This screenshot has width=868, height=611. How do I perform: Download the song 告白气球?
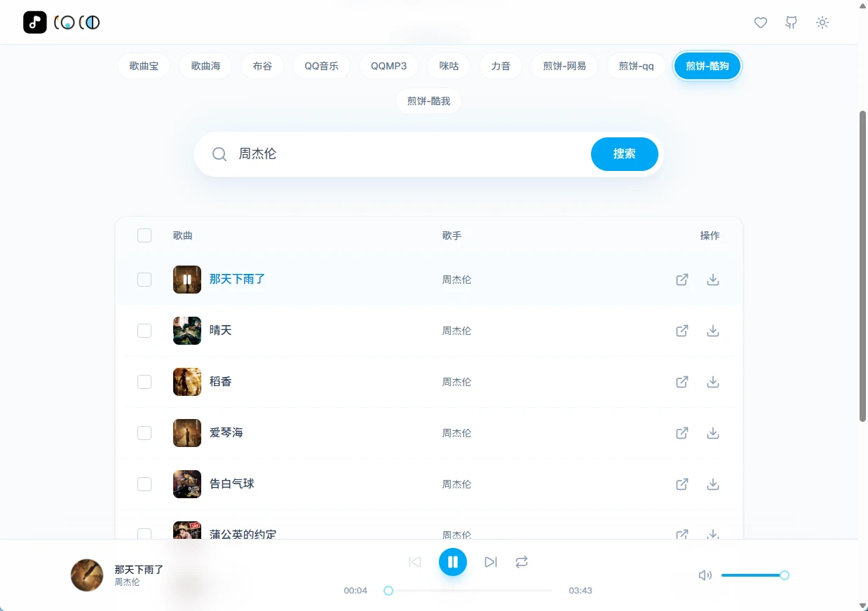(x=713, y=484)
